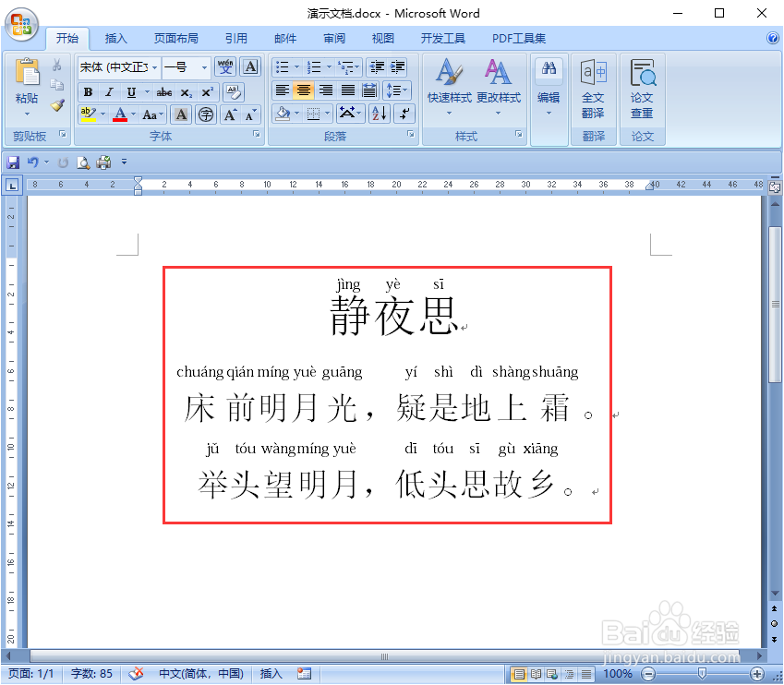Open Find using the binoculars 编辑 icon
Viewport: 784px width, 685px height.
coord(549,74)
